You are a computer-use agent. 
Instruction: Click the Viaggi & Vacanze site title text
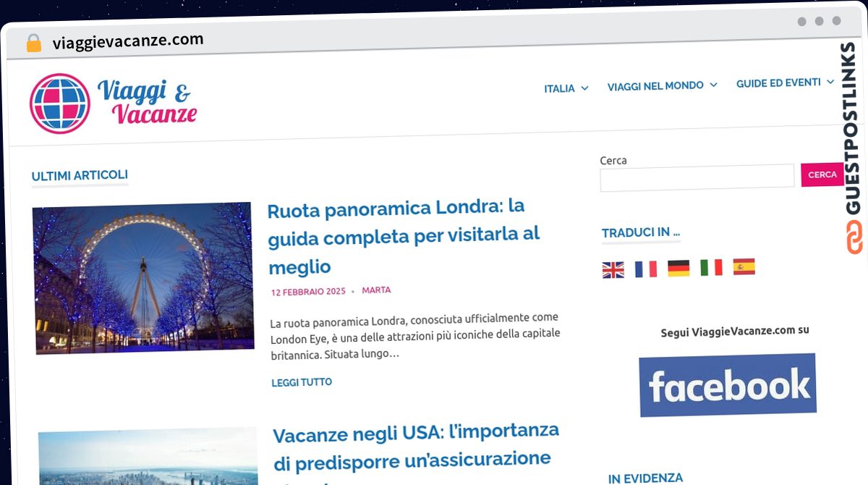coord(147,101)
